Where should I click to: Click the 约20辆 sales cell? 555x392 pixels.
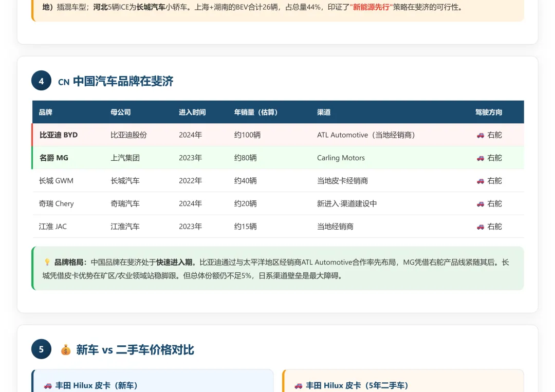(x=245, y=203)
